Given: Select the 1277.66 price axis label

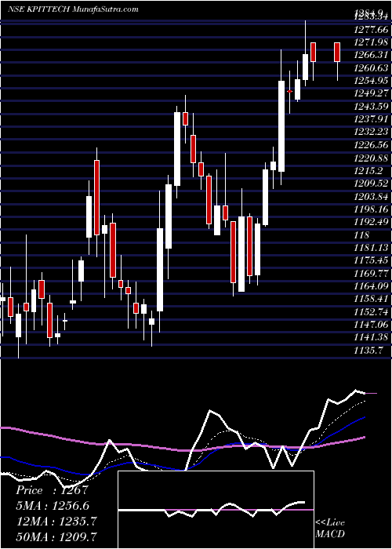Looking at the screenshot, I should click(371, 30).
